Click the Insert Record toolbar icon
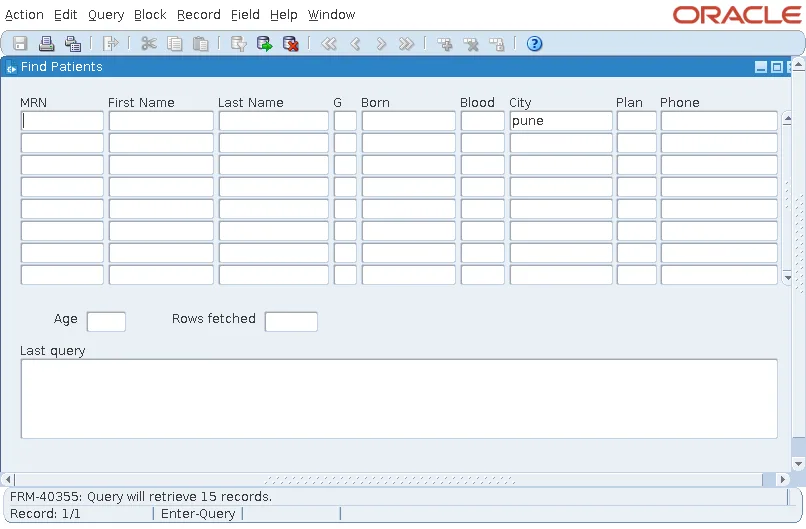This screenshot has width=806, height=529. [445, 44]
